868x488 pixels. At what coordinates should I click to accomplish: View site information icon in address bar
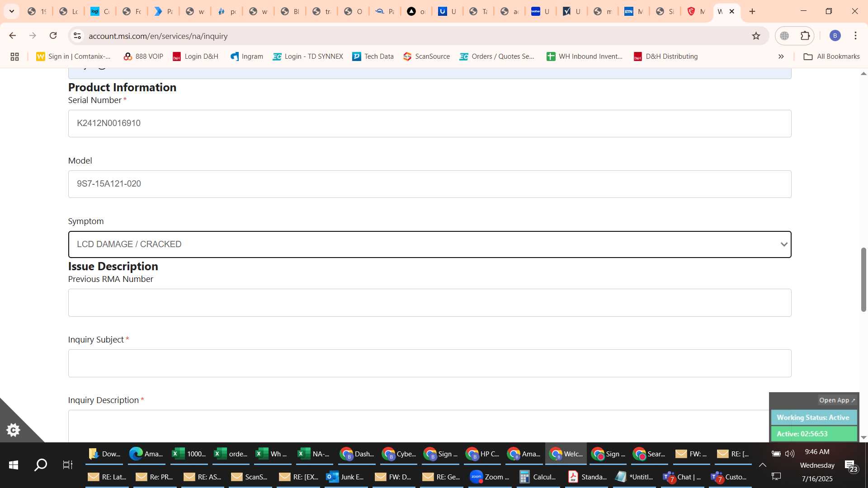(77, 36)
